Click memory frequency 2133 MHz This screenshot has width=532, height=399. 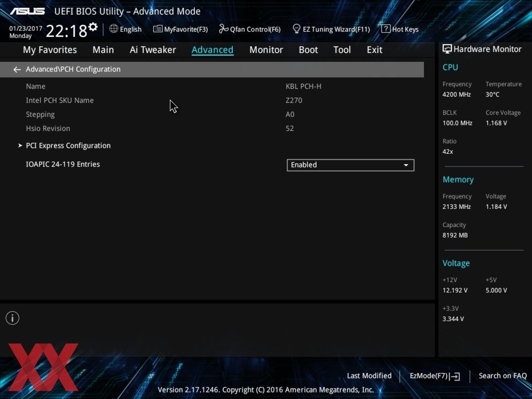click(457, 207)
